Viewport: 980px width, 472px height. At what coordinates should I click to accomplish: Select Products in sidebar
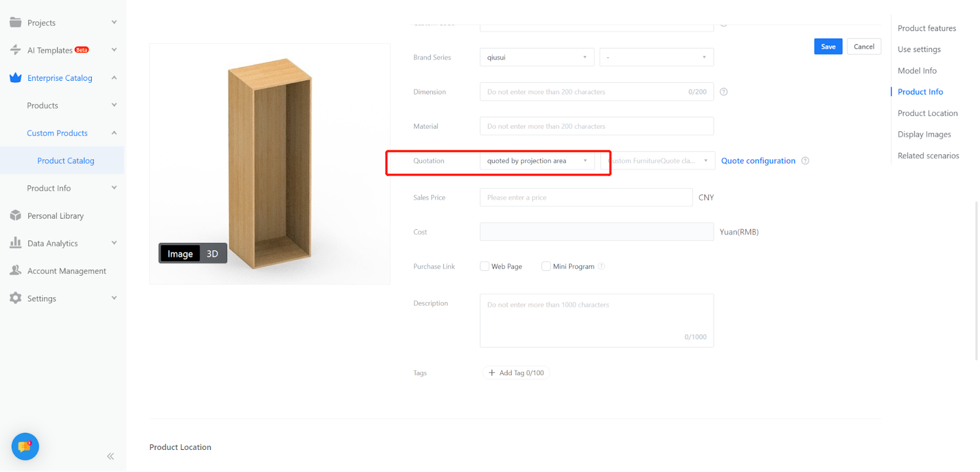(x=42, y=105)
